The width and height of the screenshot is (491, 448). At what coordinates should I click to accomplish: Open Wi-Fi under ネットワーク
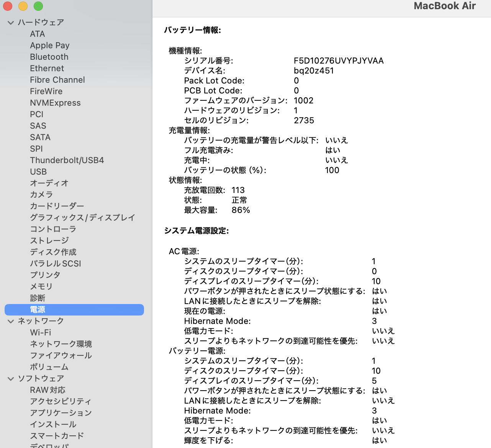[x=40, y=332]
